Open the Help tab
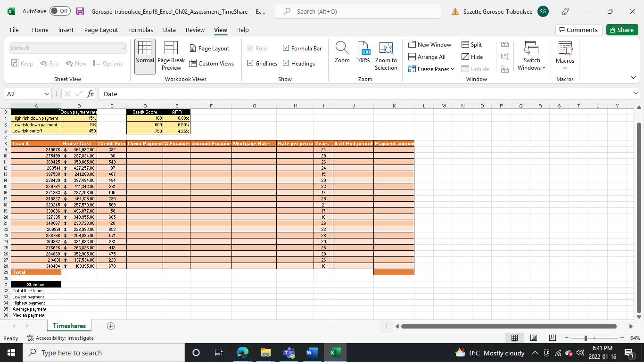 coord(242,30)
